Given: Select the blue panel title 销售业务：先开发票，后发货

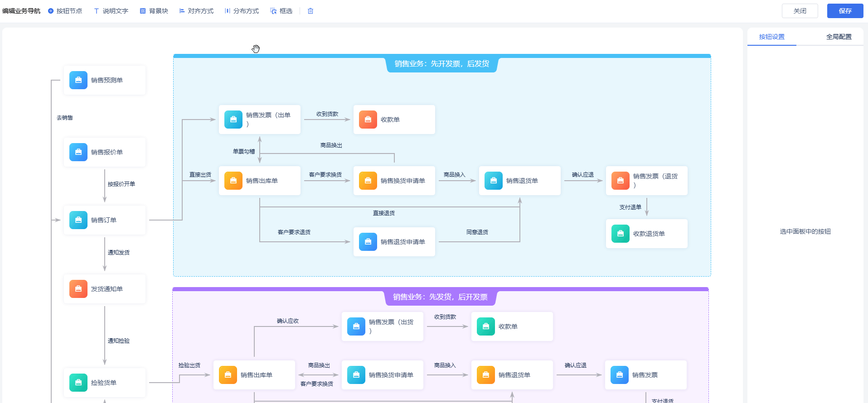Looking at the screenshot, I should (441, 64).
